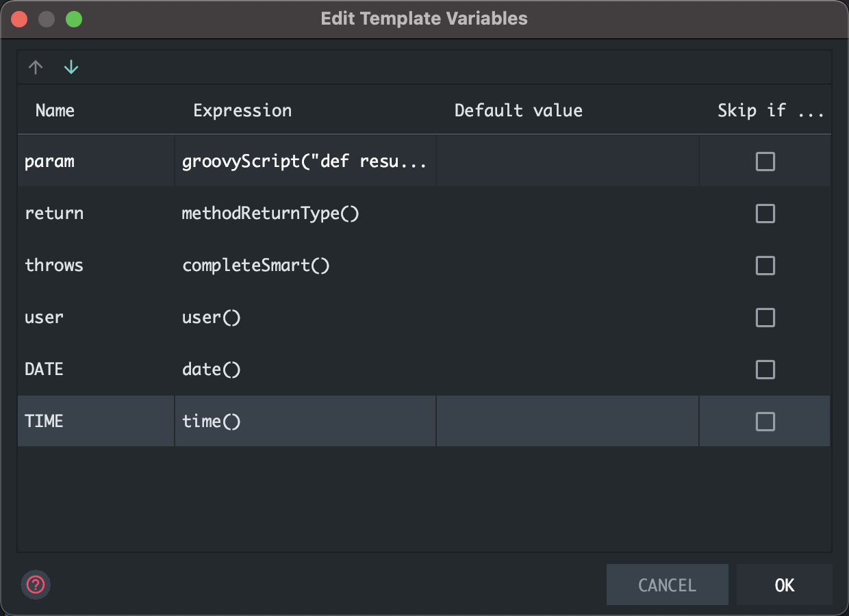Image resolution: width=849 pixels, height=616 pixels.
Task: Click the Default value column header
Action: (518, 111)
